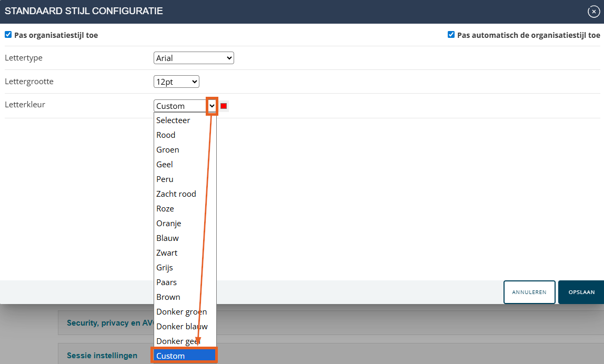Image resolution: width=604 pixels, height=364 pixels.
Task: Close the Standaard Stijl Configuratie dialog
Action: click(593, 12)
